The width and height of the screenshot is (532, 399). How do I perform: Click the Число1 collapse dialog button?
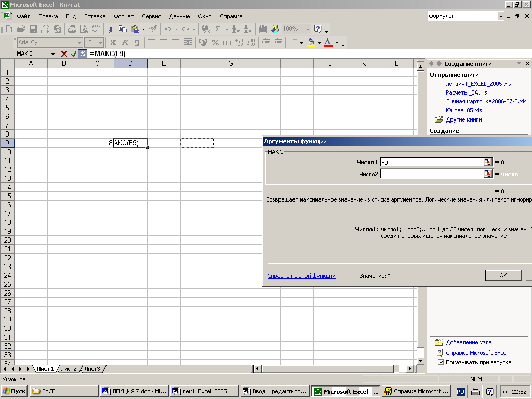488,162
